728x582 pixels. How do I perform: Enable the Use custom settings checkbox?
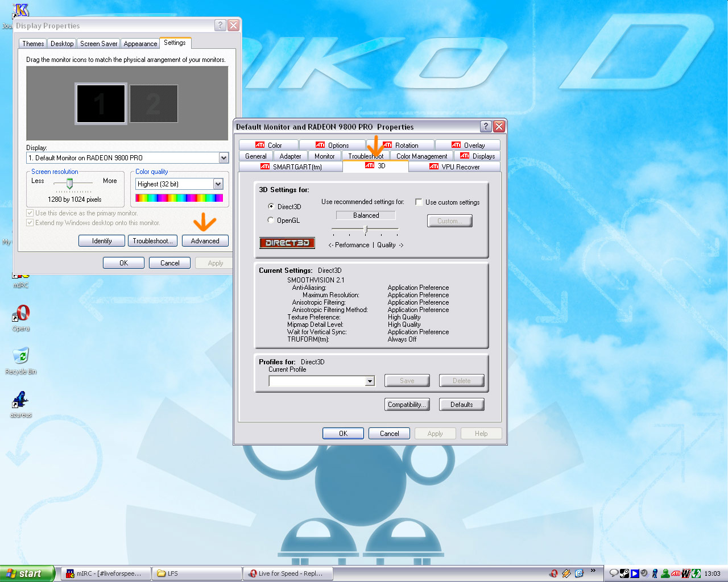click(419, 202)
